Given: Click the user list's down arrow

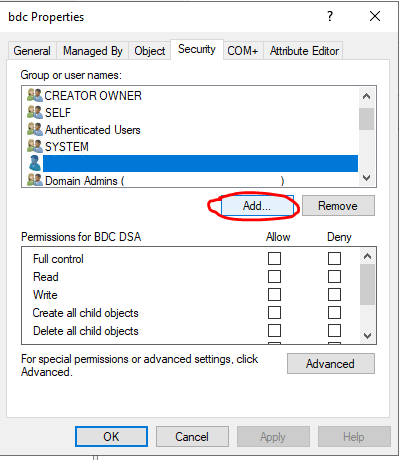Looking at the screenshot, I should coord(367,178).
